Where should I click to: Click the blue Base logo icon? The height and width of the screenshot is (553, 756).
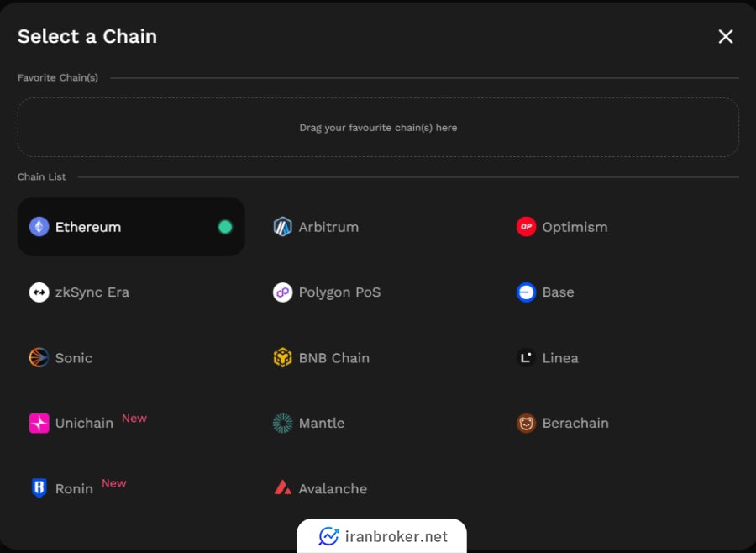[x=526, y=292]
